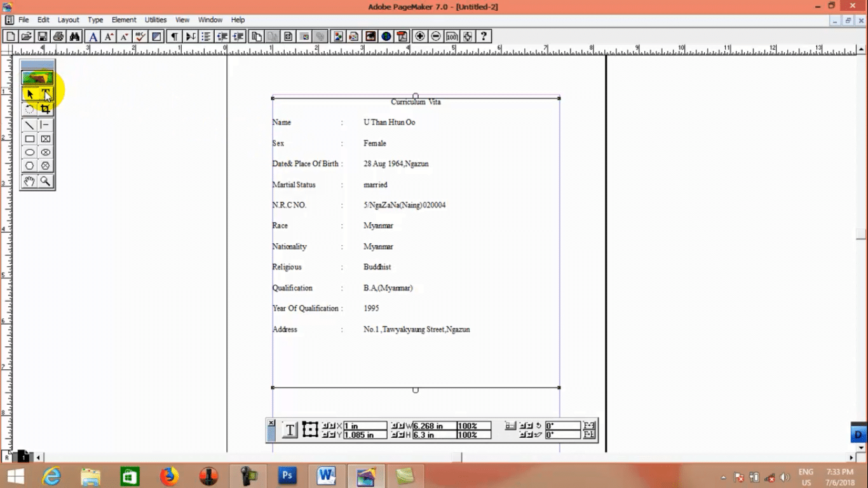Click the Find binoculars toolbar icon
This screenshot has width=868, height=488.
(x=74, y=36)
